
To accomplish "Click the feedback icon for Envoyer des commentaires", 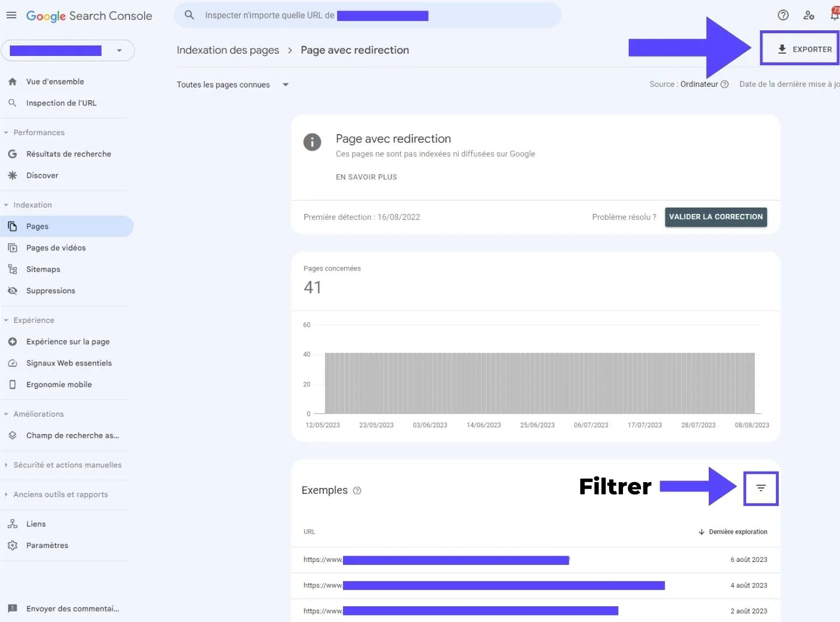I will 12,609.
